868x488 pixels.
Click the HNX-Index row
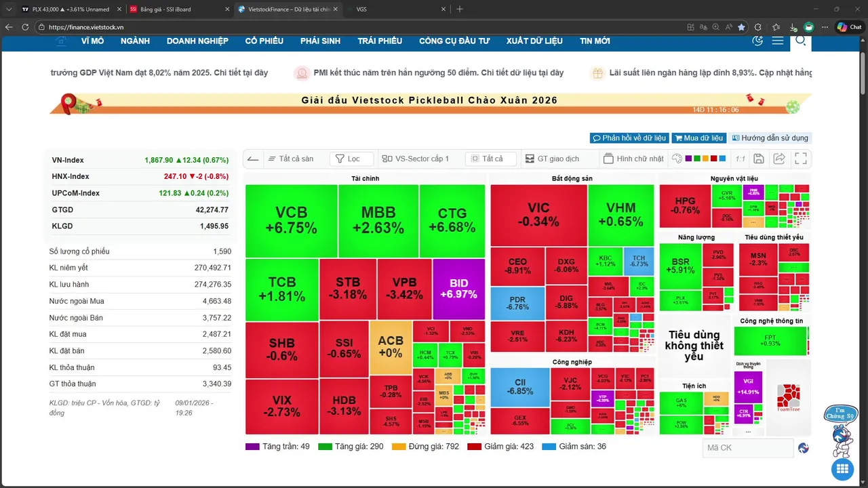coord(140,176)
